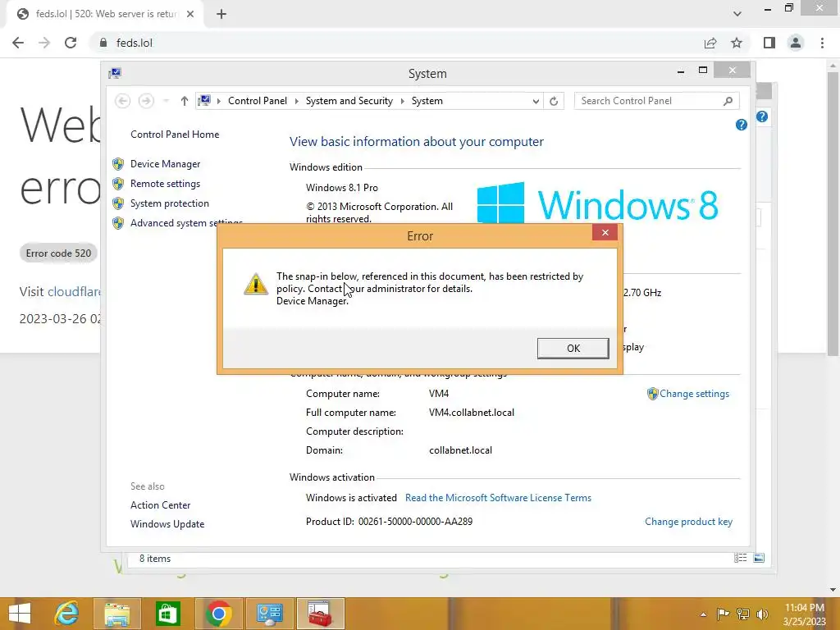Open File Explorer from taskbar
840x630 pixels.
[116, 614]
